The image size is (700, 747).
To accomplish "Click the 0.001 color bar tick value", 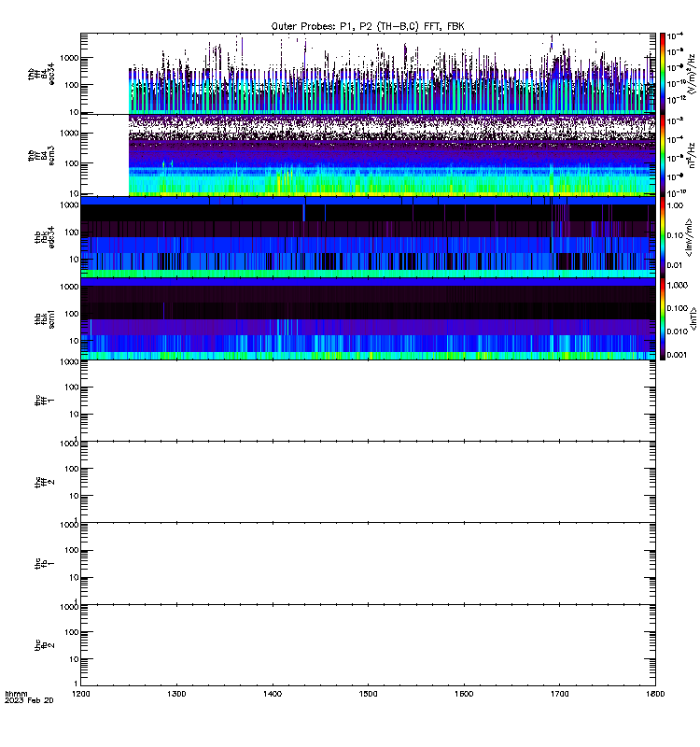I will pyautogui.click(x=678, y=355).
